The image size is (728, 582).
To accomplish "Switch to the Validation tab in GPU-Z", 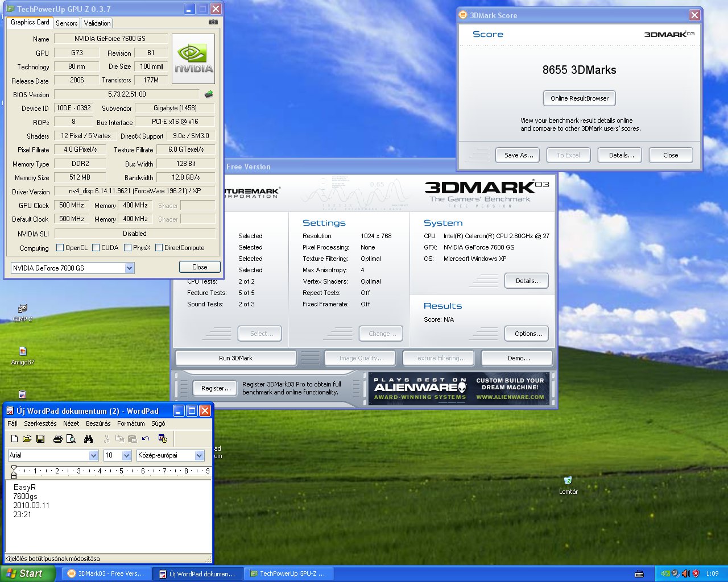I will tap(97, 23).
